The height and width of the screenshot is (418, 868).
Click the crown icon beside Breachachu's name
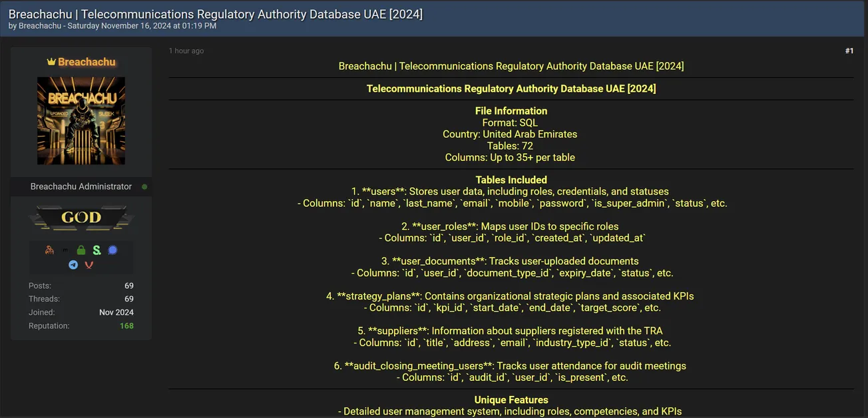click(x=52, y=61)
